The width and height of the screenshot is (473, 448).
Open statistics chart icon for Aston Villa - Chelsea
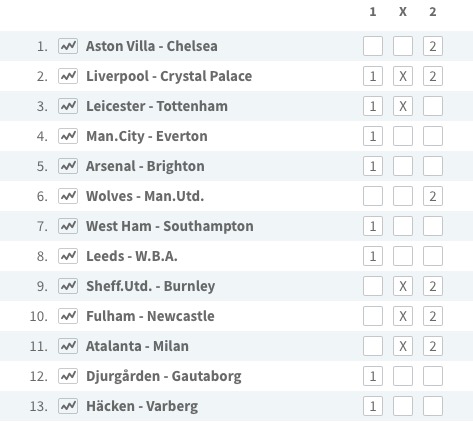click(68, 46)
